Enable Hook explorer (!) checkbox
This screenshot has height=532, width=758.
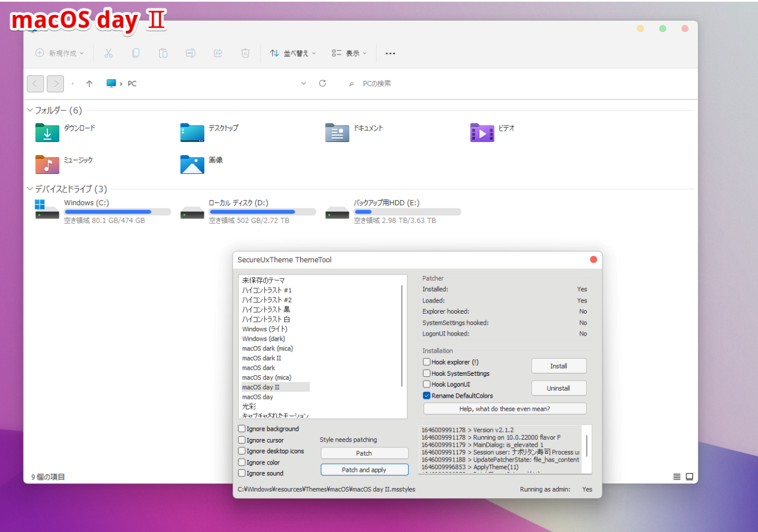click(426, 362)
